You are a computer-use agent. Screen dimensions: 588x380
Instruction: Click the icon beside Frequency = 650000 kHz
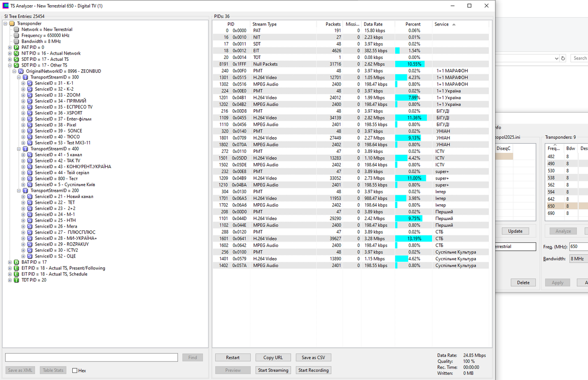(16, 36)
